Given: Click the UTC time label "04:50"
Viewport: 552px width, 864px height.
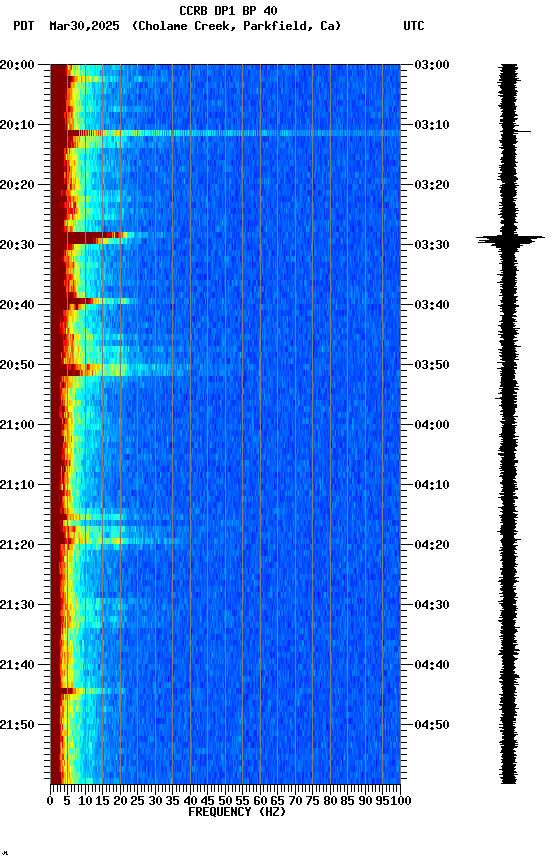Looking at the screenshot, I should click(x=432, y=725).
